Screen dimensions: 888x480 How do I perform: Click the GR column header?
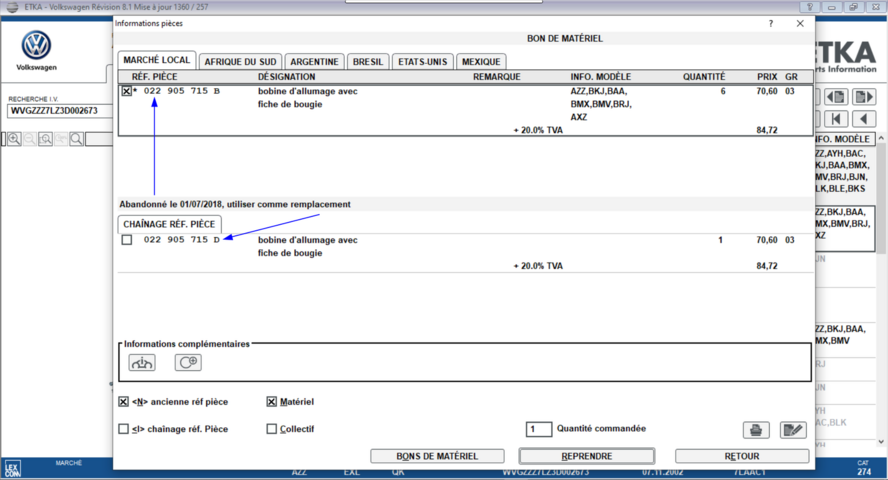point(791,77)
